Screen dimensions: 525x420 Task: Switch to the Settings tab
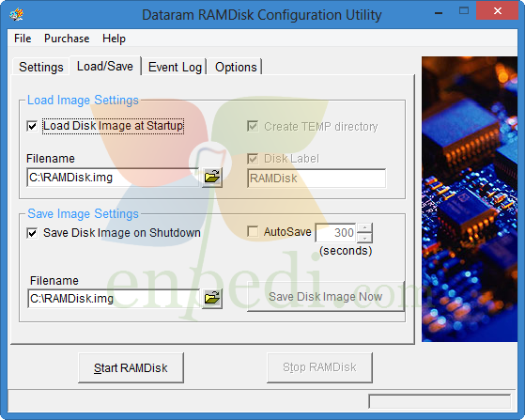[x=40, y=67]
